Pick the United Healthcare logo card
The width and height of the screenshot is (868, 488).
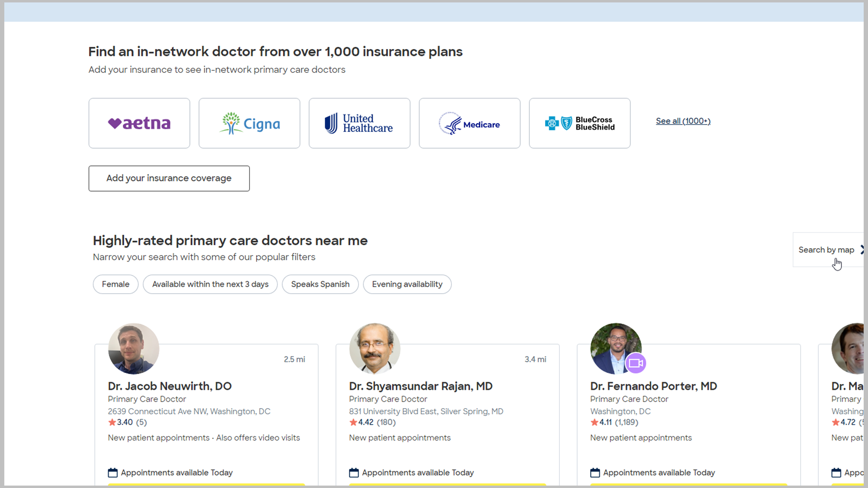[359, 123]
